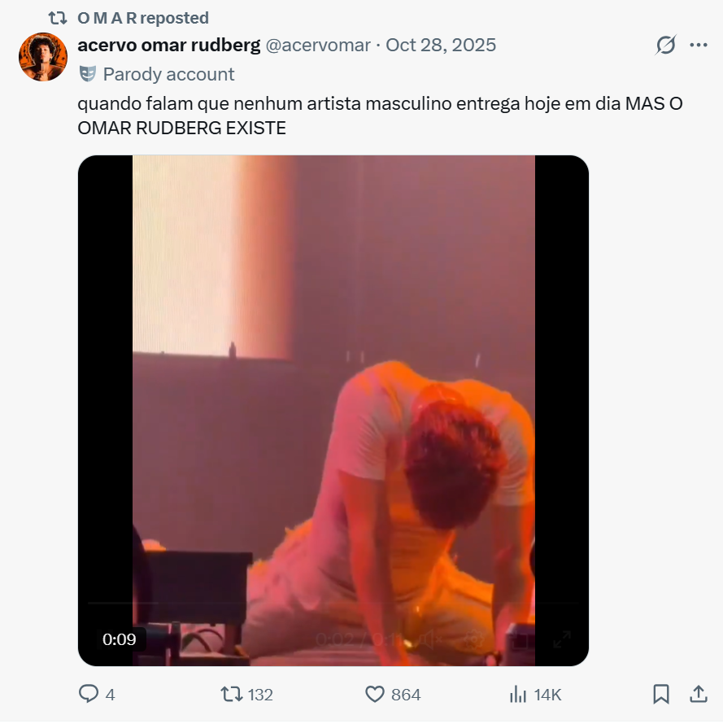The image size is (723, 728).
Task: View post analytics showing 14K views
Action: 517,694
